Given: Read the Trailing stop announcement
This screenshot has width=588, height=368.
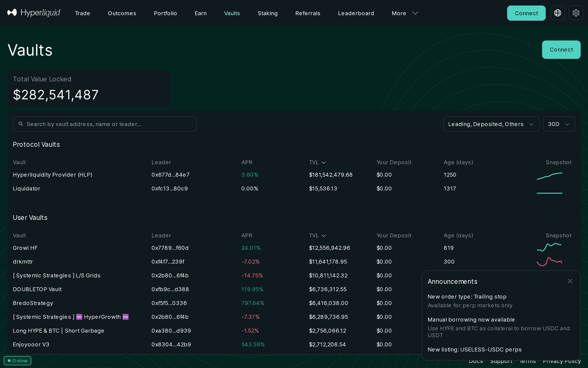Looking at the screenshot, I should pos(467,297).
